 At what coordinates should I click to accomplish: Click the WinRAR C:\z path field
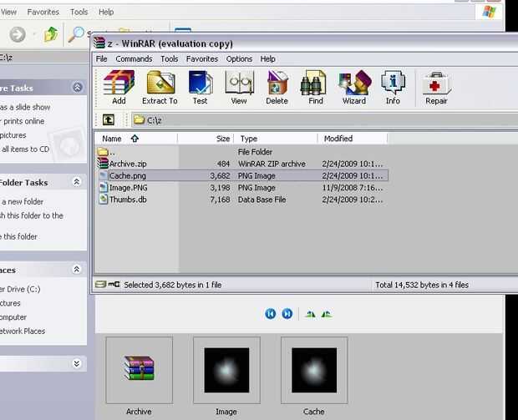point(324,120)
